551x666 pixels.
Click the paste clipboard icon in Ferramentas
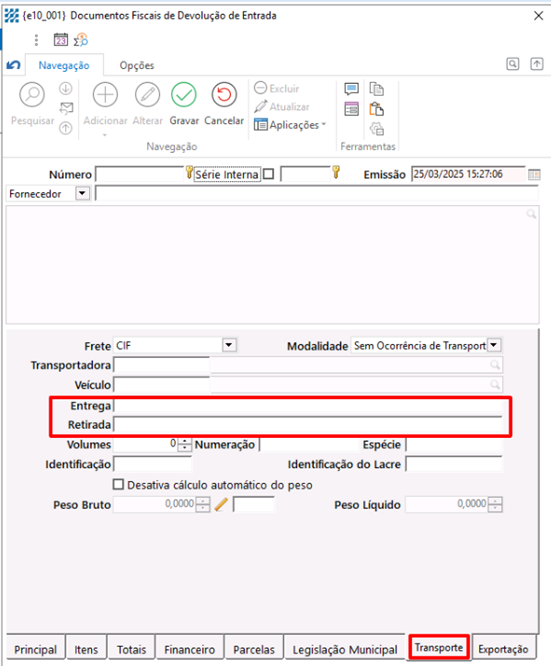pos(376,109)
